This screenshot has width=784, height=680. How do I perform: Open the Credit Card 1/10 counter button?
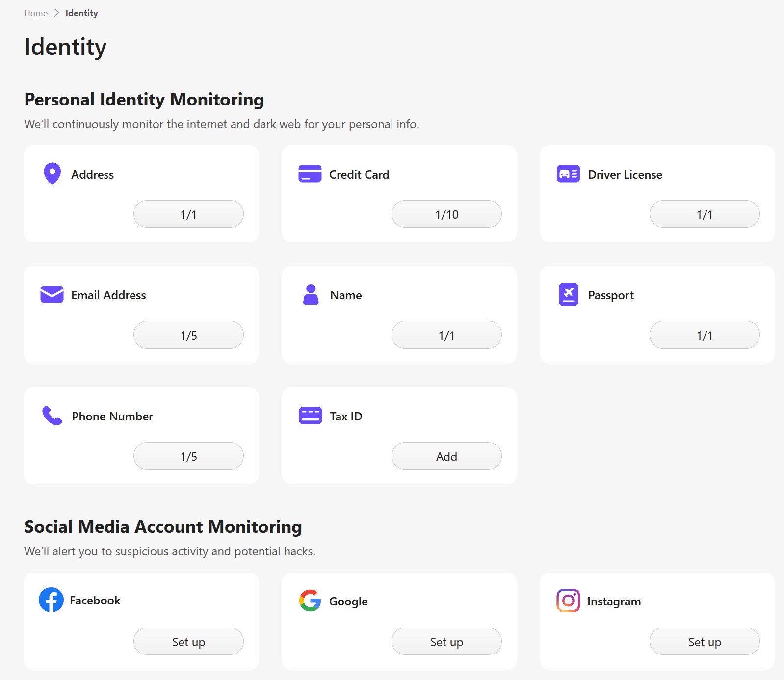pos(446,214)
